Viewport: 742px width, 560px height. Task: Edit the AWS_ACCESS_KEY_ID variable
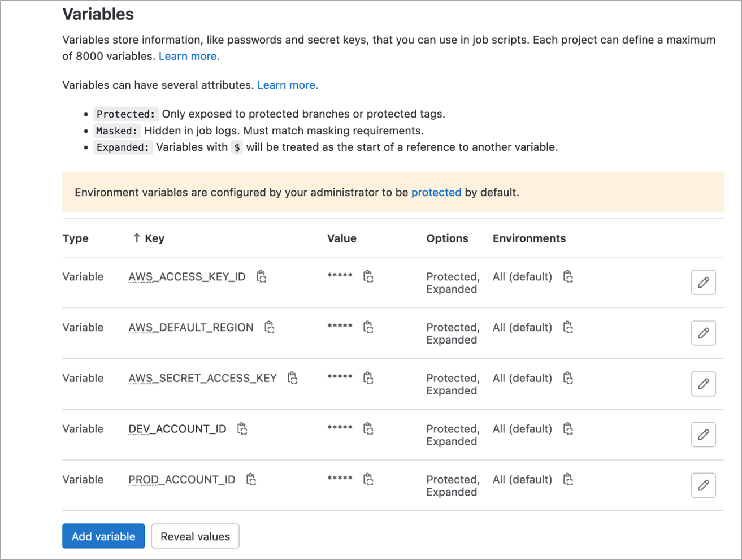[x=703, y=283]
